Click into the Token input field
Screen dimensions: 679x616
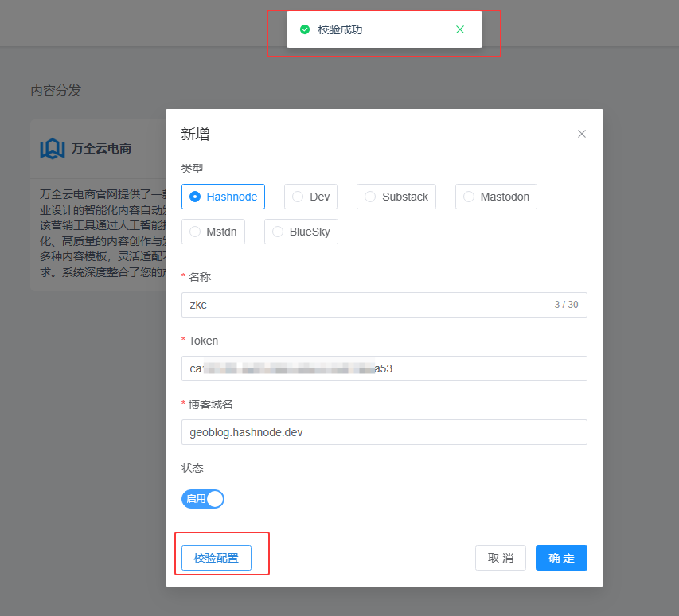(x=384, y=368)
